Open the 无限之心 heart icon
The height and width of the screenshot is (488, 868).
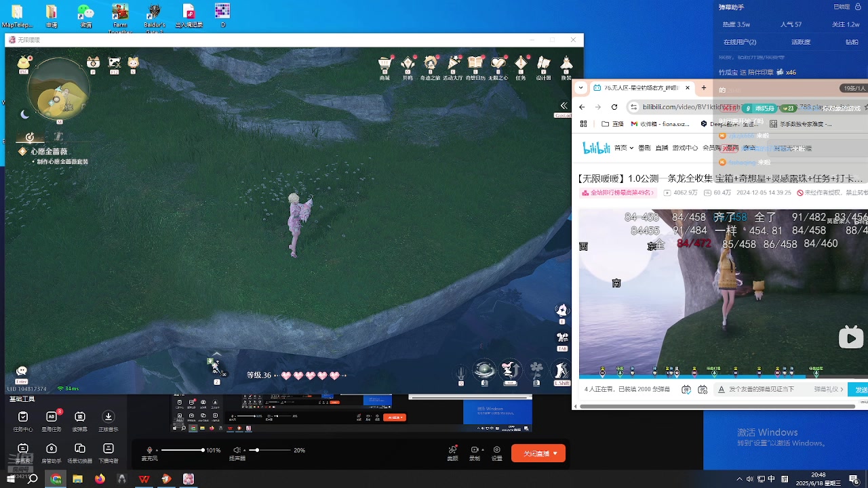click(x=498, y=64)
